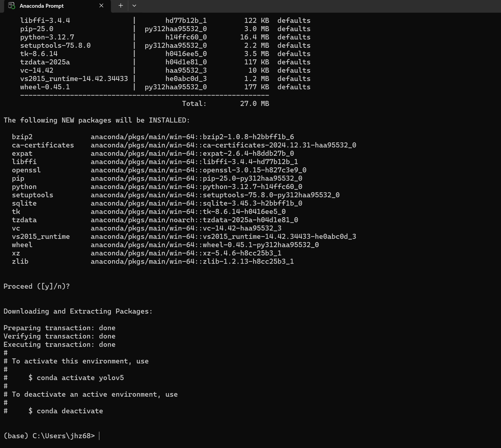
Task: Click 'vc-14.42' in download table
Action: pyautogui.click(x=37, y=70)
